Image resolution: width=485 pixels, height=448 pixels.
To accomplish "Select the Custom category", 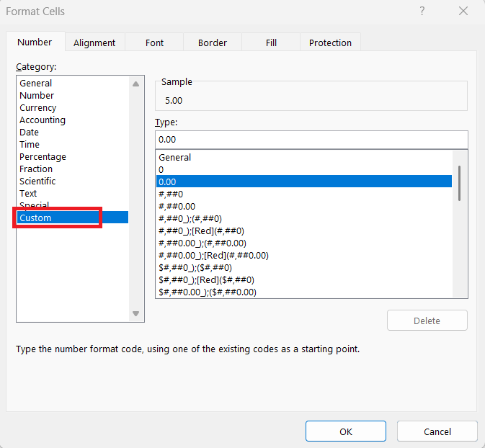I will pos(73,218).
